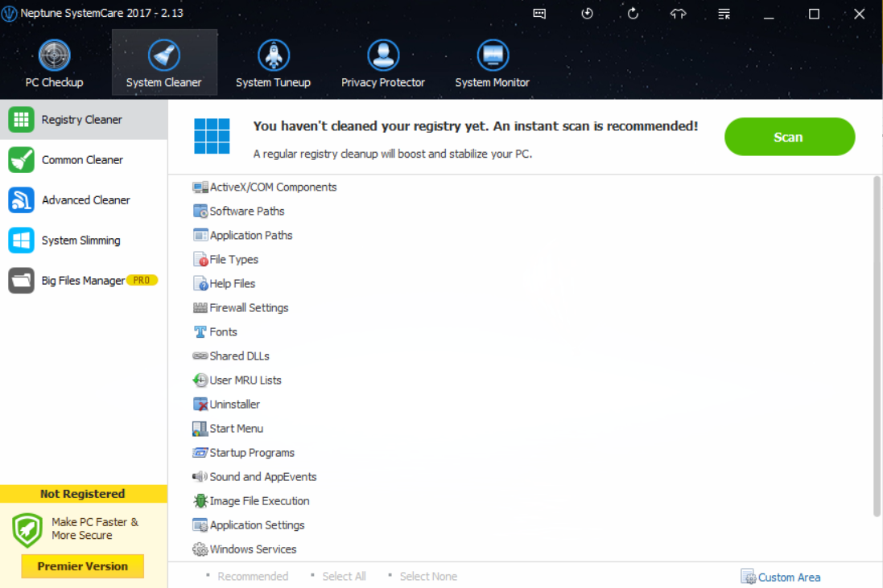This screenshot has height=588, width=883.
Task: Click the Select None link
Action: click(428, 576)
